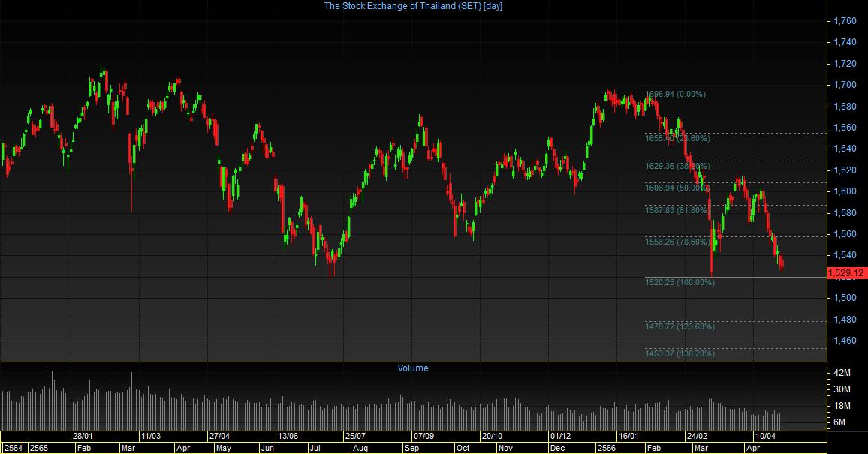Screen dimensions: 868x454
Task: Click the 1,600 price axis value
Action: point(845,191)
